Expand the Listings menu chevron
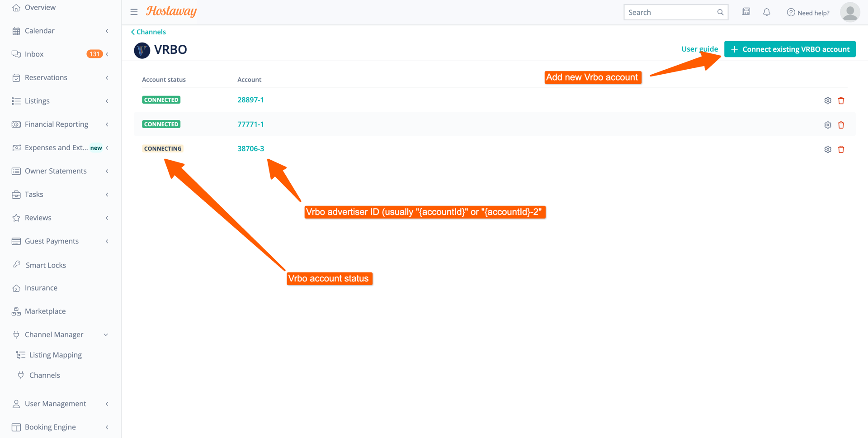868x438 pixels. pyautogui.click(x=107, y=101)
